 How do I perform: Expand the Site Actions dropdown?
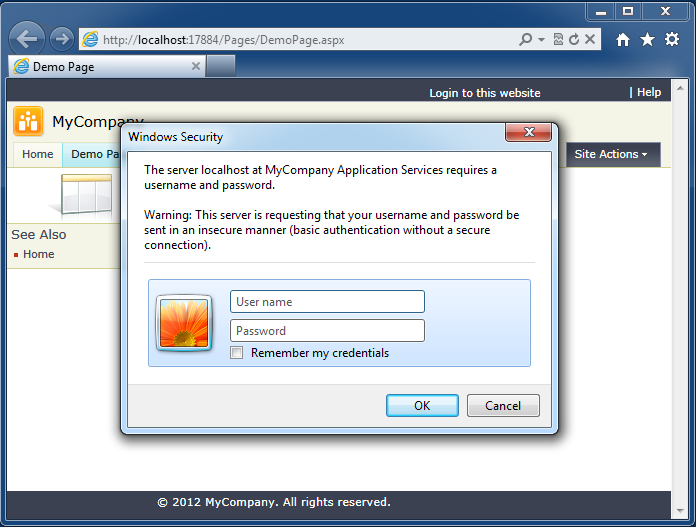click(611, 154)
